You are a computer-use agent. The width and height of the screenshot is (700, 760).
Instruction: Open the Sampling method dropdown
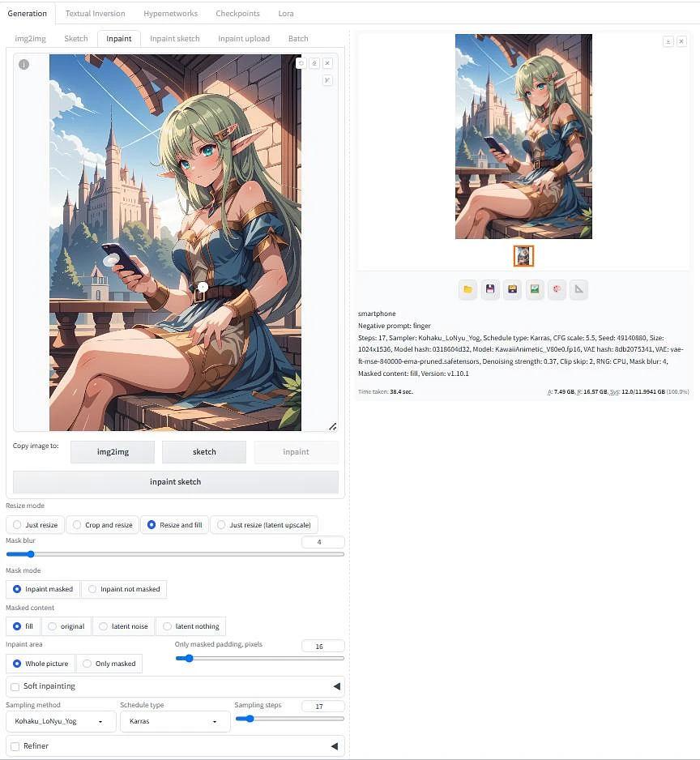(61, 721)
